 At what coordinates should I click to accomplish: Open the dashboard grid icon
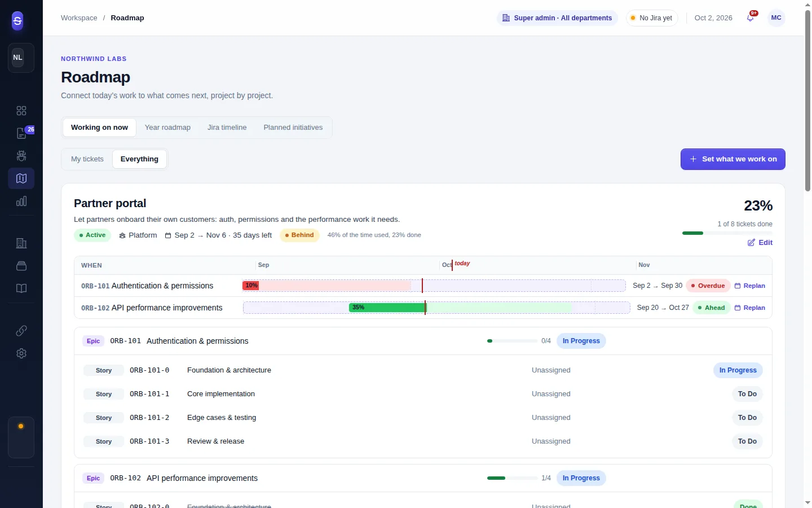point(21,111)
